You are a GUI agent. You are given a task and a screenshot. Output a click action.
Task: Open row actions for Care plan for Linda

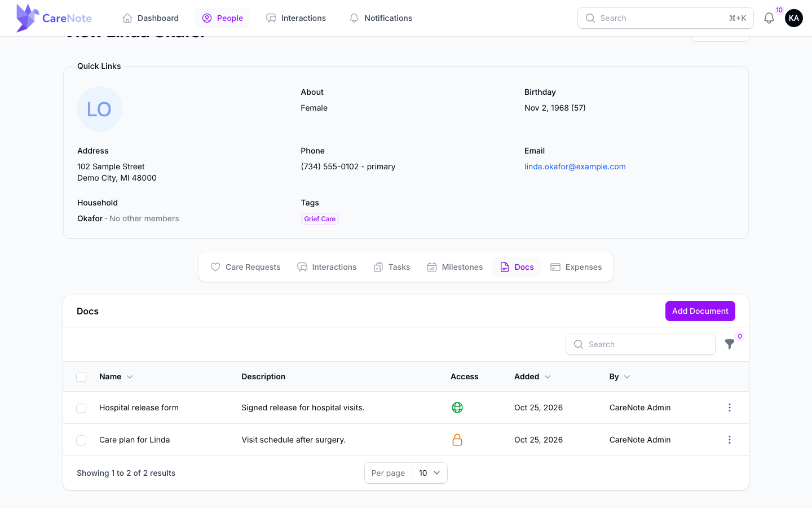[730, 440]
